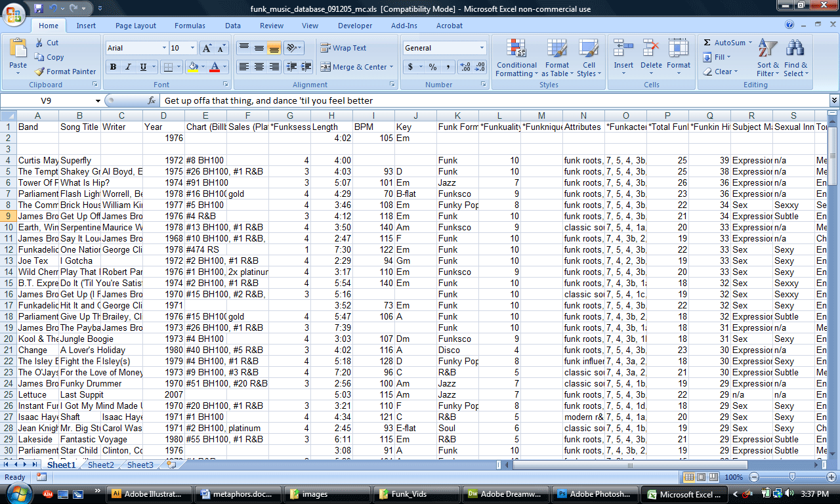This screenshot has height=504, width=840.
Task: Toggle Wrap Text for cells
Action: pos(343,48)
